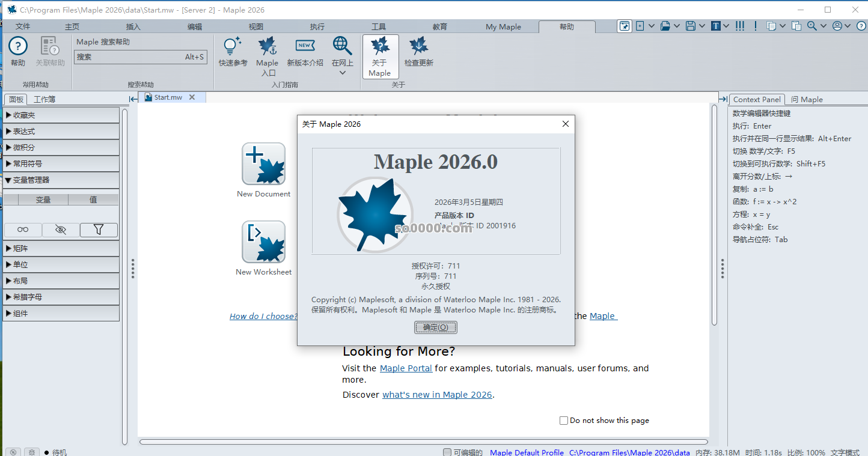This screenshot has height=456, width=868.
Task: Click the user account icon
Action: tap(837, 26)
